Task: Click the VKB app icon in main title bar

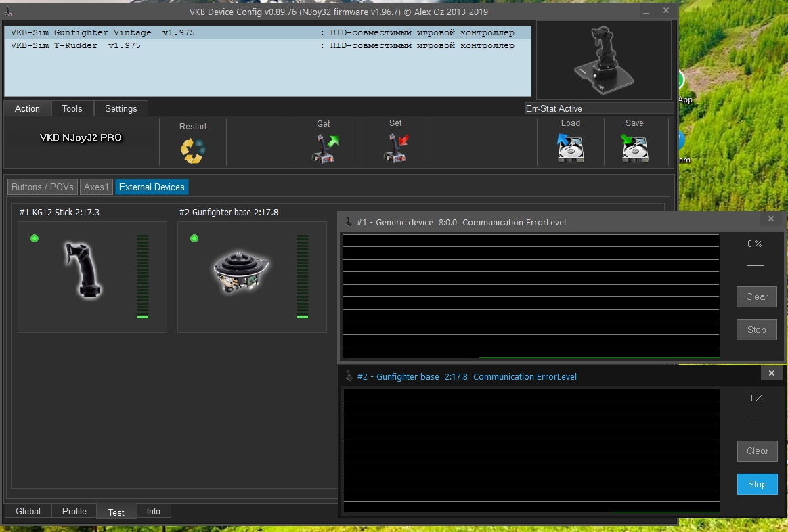Action: point(8,11)
